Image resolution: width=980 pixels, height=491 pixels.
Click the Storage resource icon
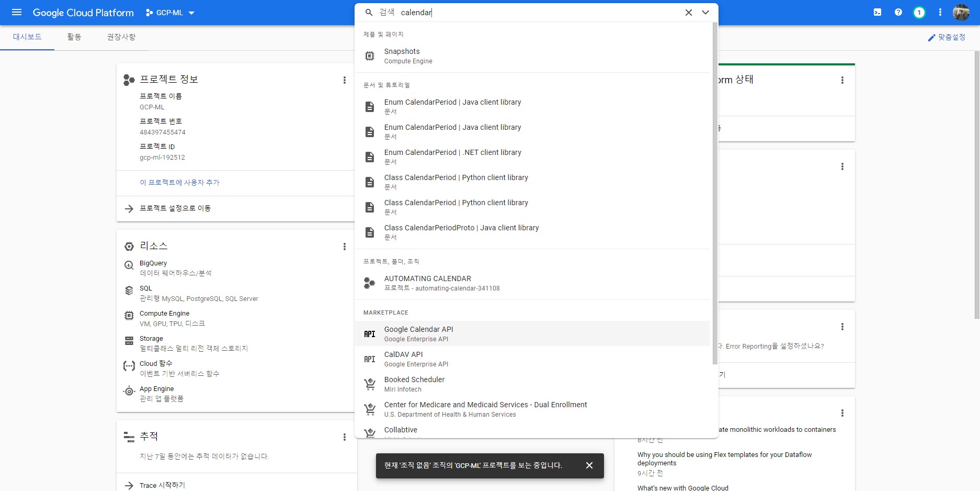129,341
